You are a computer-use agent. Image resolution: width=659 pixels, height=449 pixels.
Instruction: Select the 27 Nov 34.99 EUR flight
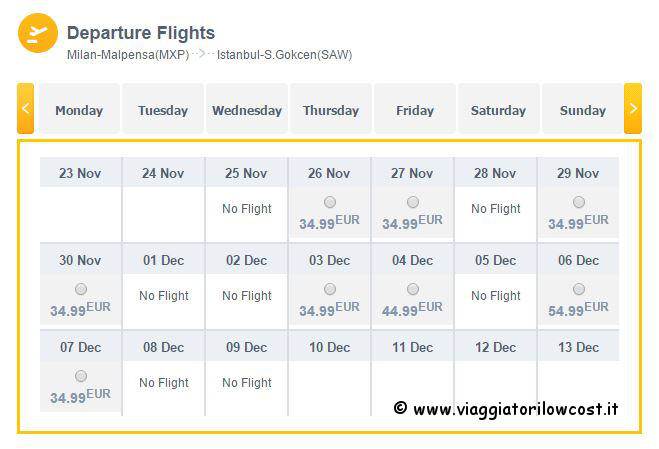coord(413,202)
